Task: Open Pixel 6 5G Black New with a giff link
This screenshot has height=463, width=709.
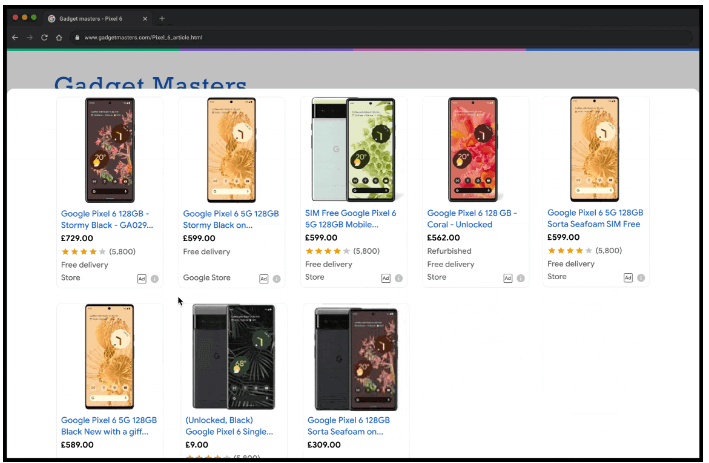Action: (109, 426)
